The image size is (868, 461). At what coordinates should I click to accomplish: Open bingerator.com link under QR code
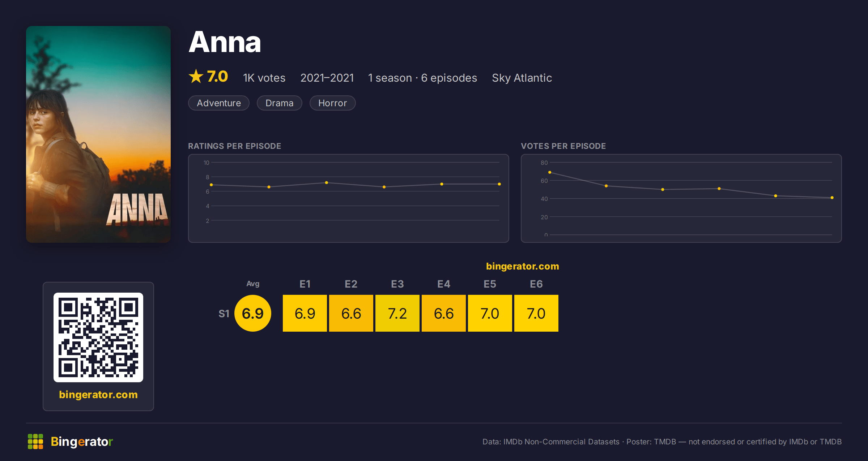point(98,395)
